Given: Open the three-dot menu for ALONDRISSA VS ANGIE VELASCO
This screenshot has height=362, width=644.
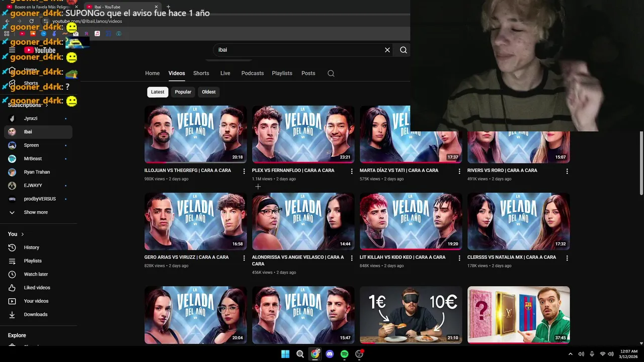Looking at the screenshot, I should tap(352, 258).
